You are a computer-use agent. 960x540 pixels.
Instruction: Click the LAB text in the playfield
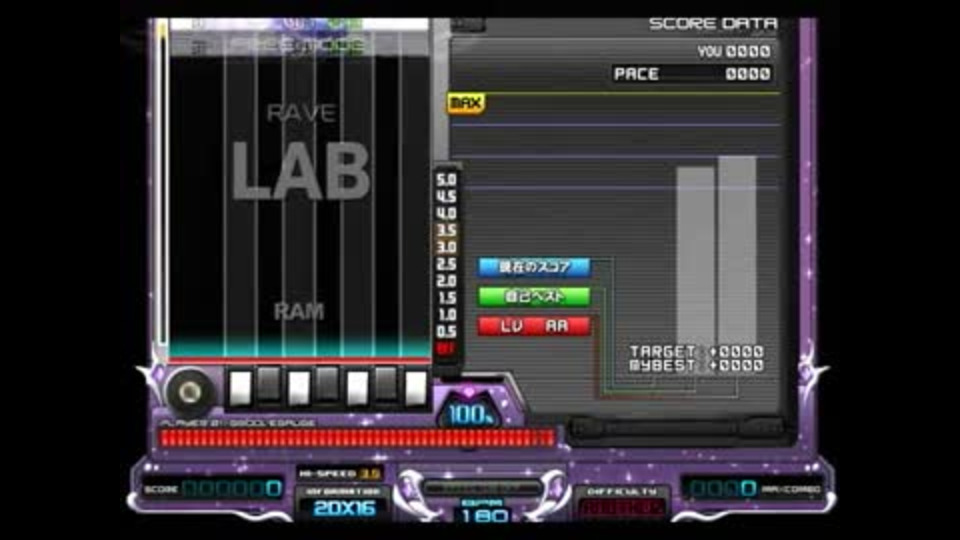(x=301, y=171)
